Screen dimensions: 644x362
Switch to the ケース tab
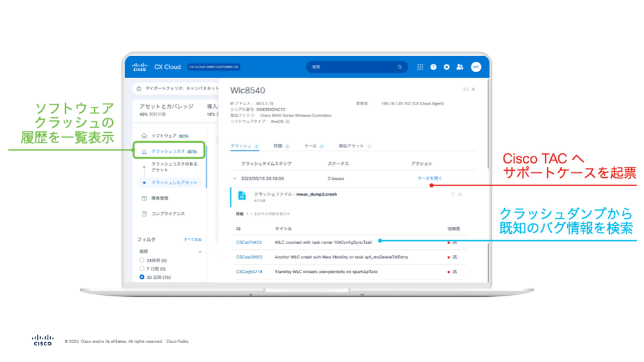314,146
